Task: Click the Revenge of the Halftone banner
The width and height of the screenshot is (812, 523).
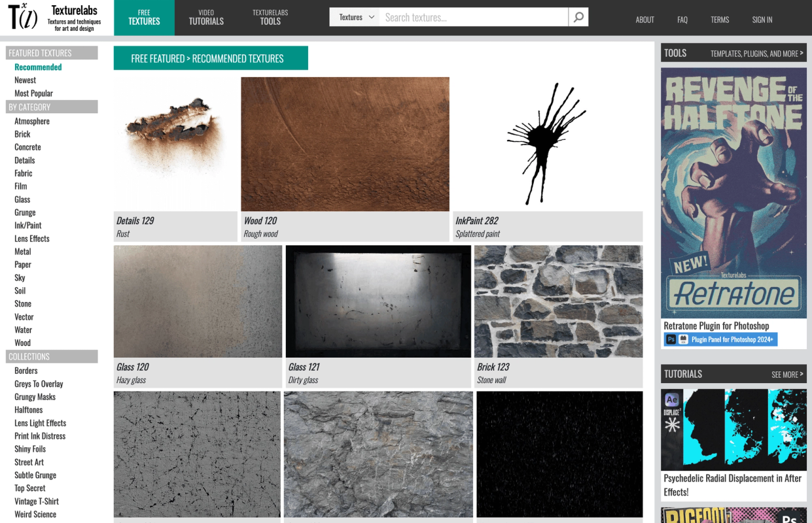Action: 733,193
